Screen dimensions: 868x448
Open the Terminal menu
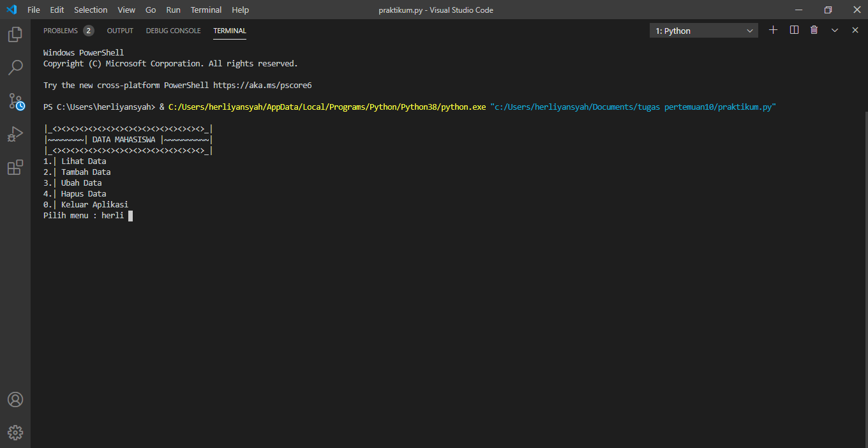click(206, 10)
